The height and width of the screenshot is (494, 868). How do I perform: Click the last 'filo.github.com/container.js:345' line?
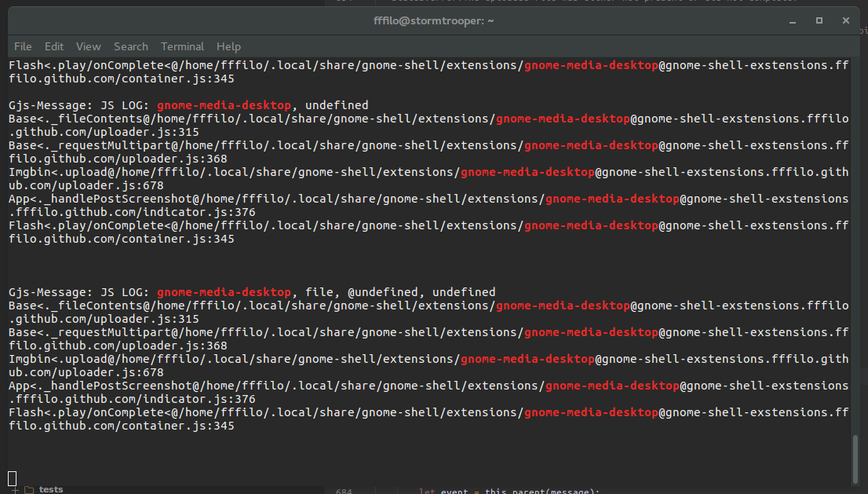(121, 426)
